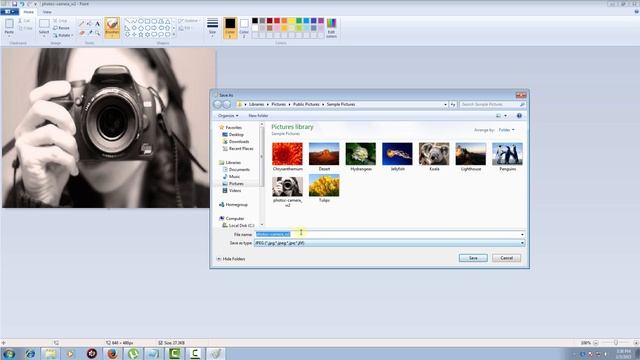Open the Organize menu in Save As dialog
The width and height of the screenshot is (640, 360).
(228, 116)
